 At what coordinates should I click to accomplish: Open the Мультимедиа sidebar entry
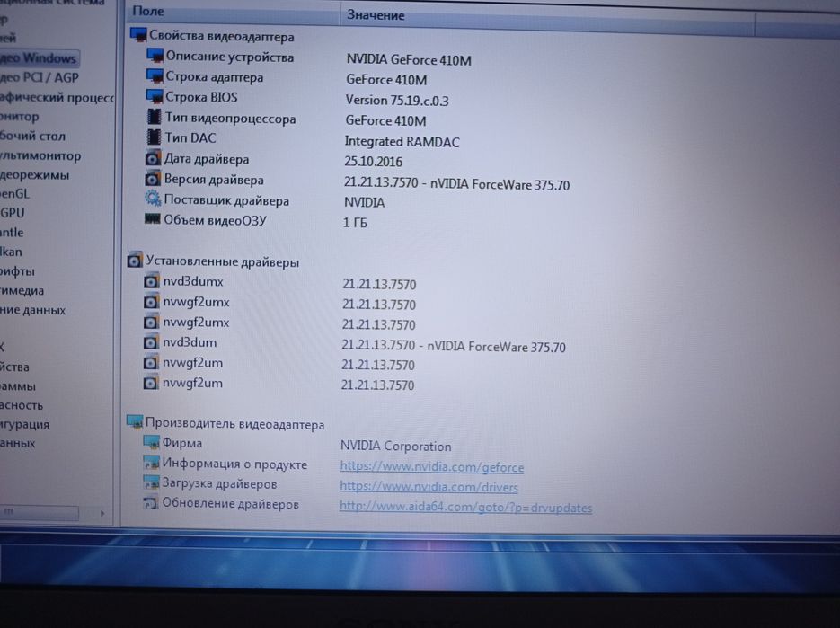[x=22, y=290]
